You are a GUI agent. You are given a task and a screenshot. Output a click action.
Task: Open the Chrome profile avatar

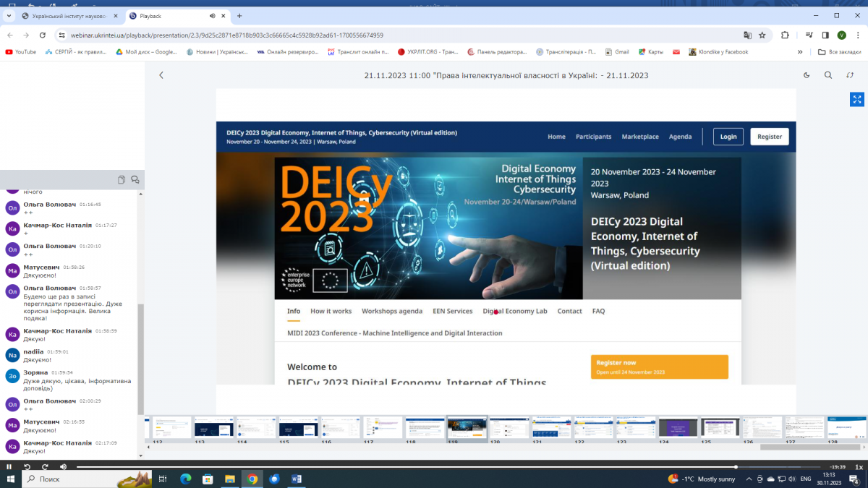click(842, 35)
